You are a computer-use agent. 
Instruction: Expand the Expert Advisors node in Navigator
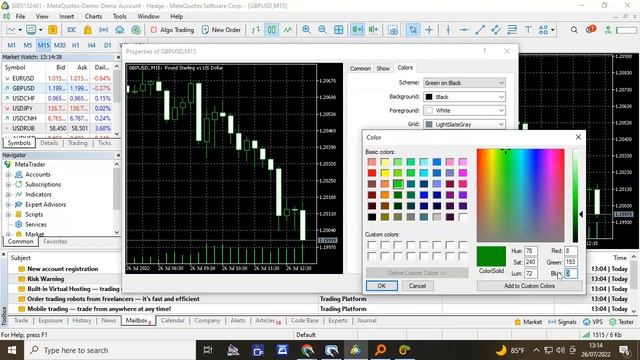(8, 204)
